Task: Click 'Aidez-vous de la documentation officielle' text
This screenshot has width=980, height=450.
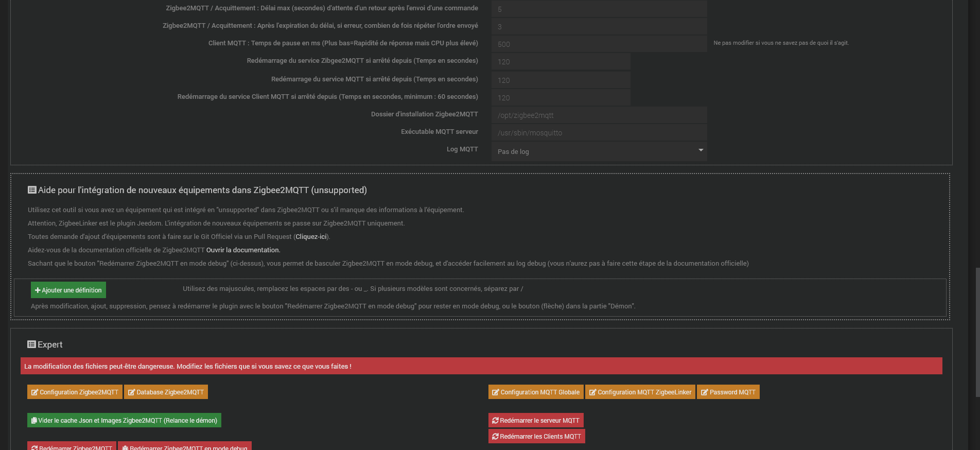Action: 116,250
